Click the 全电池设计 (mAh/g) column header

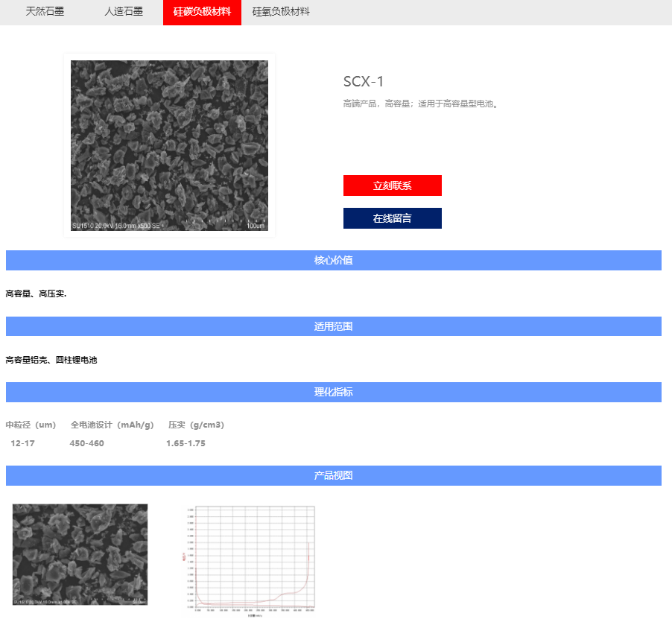pyautogui.click(x=112, y=425)
